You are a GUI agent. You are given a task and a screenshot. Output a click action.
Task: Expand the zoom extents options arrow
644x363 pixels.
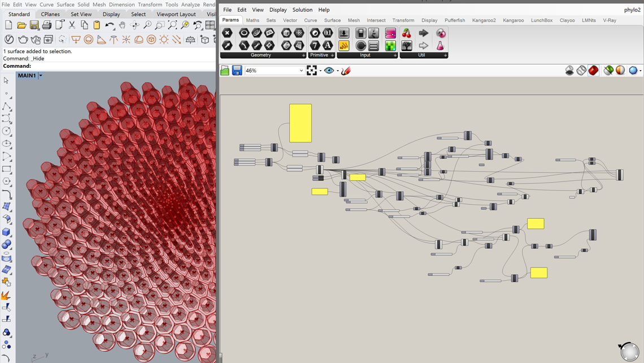pyautogui.click(x=320, y=71)
